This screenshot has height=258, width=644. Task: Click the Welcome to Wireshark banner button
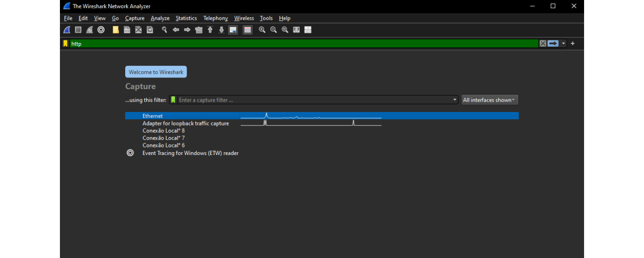click(156, 72)
